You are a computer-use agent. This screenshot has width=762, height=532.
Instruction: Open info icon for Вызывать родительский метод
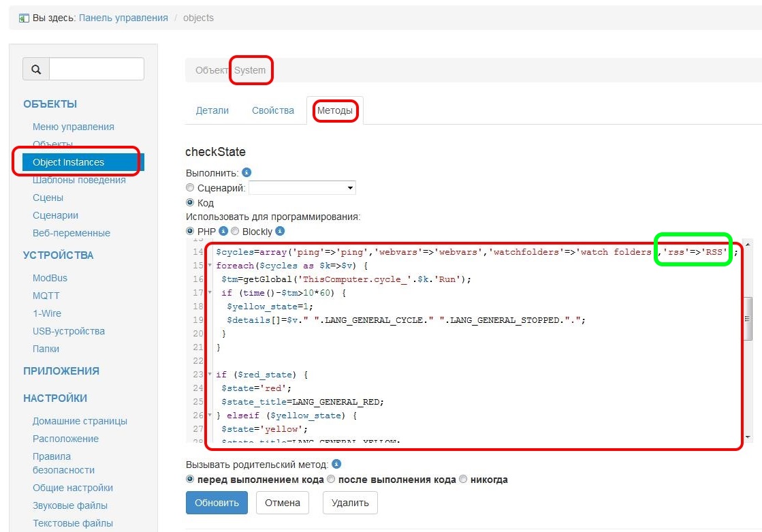336,464
